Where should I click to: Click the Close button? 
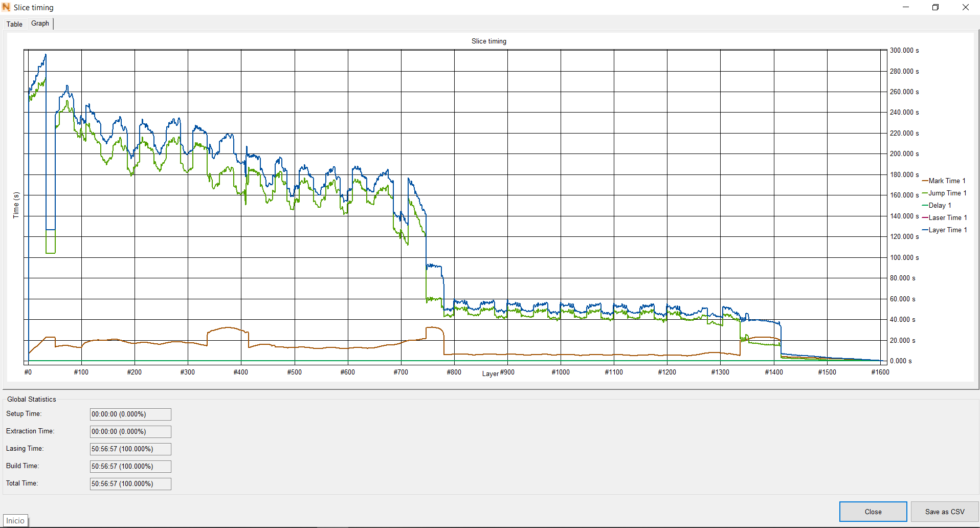coord(873,512)
